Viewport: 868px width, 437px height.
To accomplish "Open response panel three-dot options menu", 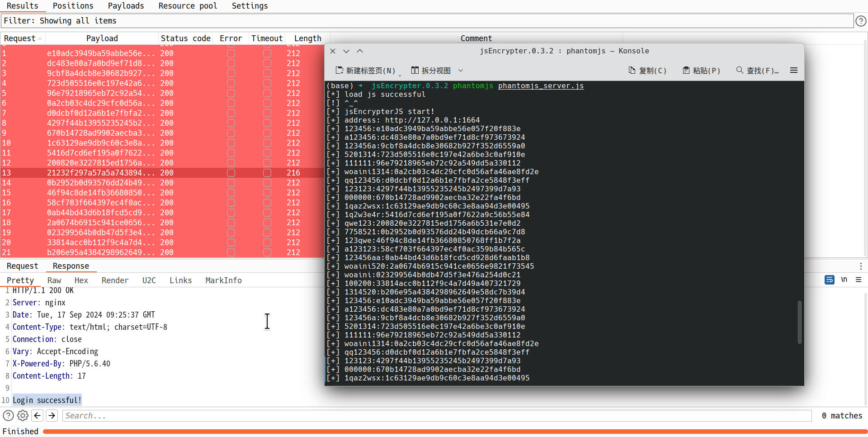I will pos(861,266).
